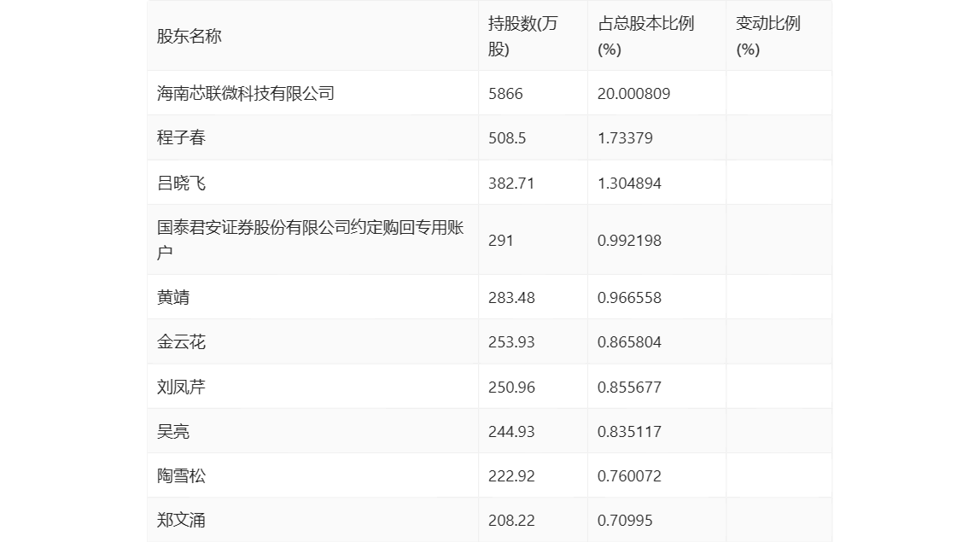This screenshot has height=542, width=980.
Task: Click the percentage 0.865804
Action: coord(629,342)
